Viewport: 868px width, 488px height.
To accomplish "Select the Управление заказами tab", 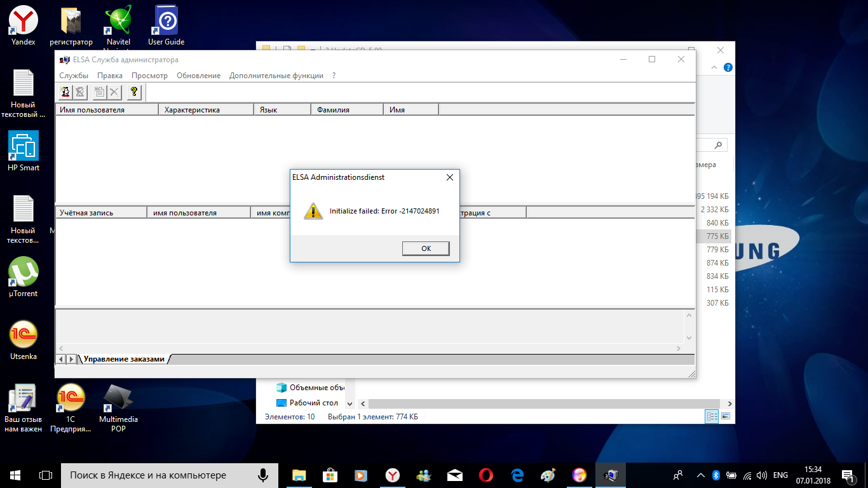I will tap(124, 359).
